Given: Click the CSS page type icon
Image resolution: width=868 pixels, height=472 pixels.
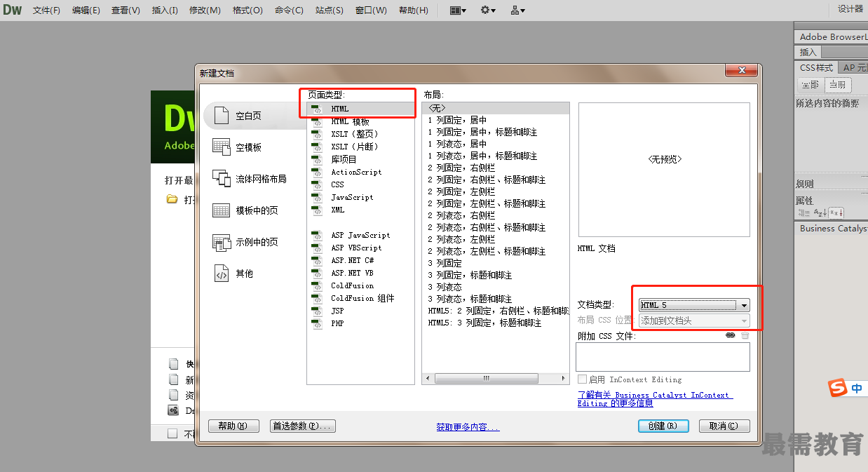Looking at the screenshot, I should tap(316, 184).
